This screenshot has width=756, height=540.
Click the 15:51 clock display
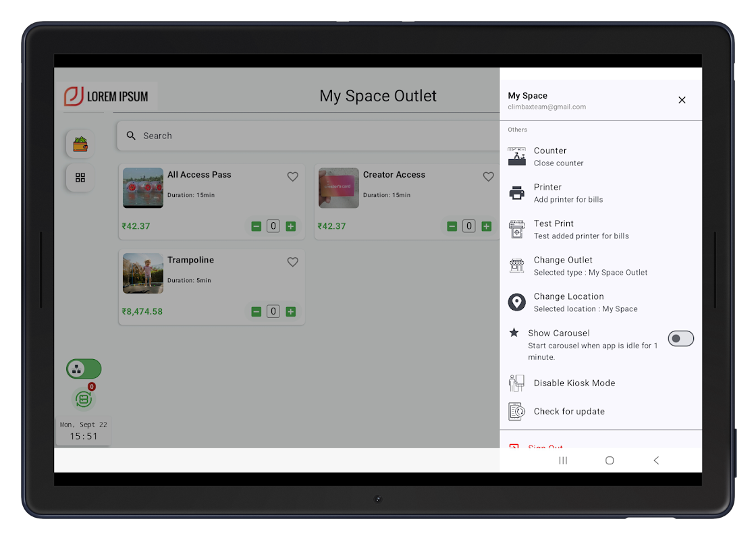tap(84, 436)
